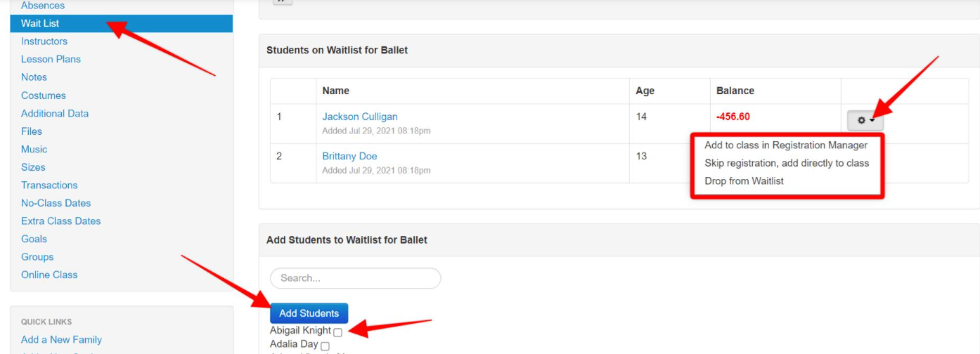Viewport: 980px width, 354px height.
Task: Open Sizes sidebar link
Action: [33, 167]
